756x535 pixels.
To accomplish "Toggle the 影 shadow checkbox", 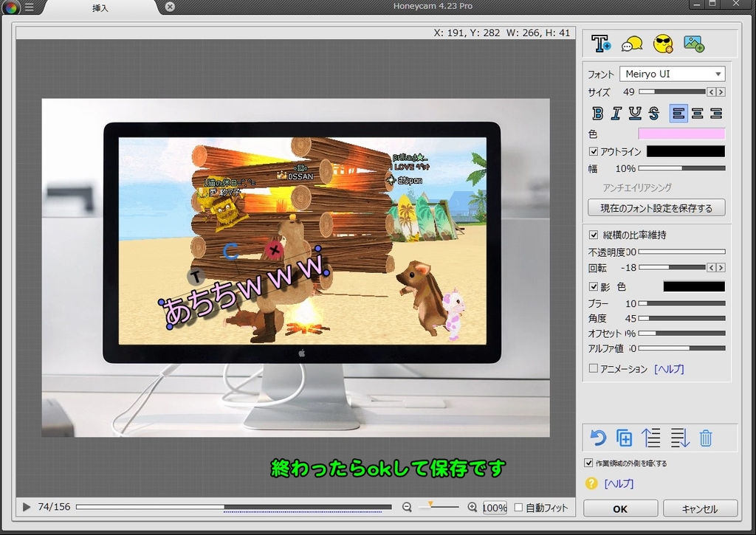I will [x=594, y=287].
